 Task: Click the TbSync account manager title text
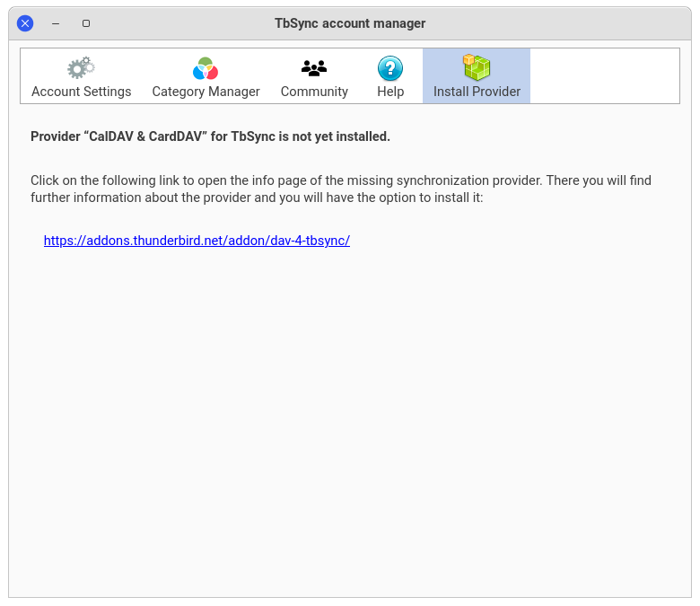coord(350,23)
